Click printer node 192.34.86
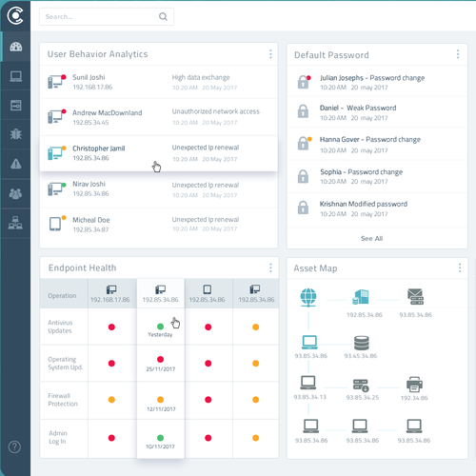 [414, 384]
